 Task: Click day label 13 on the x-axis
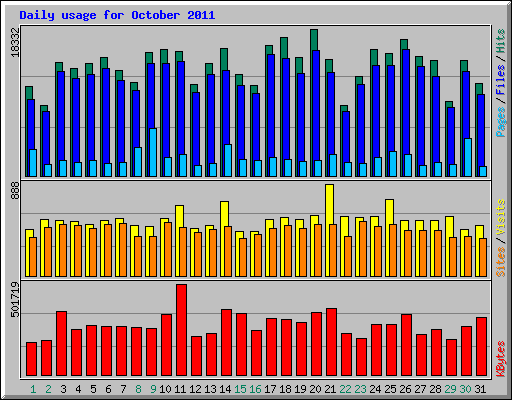click(210, 389)
